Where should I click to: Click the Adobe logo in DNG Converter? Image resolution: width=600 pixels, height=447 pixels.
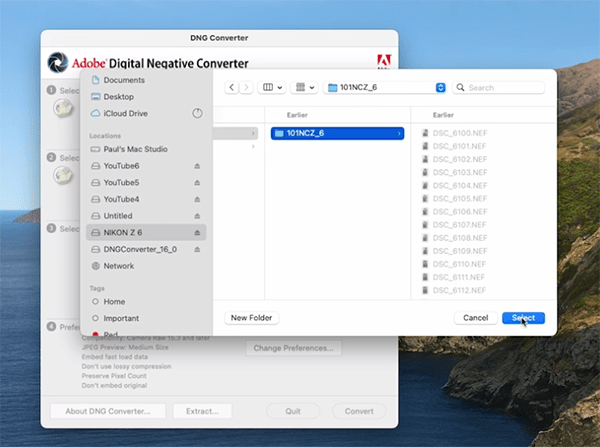point(384,61)
